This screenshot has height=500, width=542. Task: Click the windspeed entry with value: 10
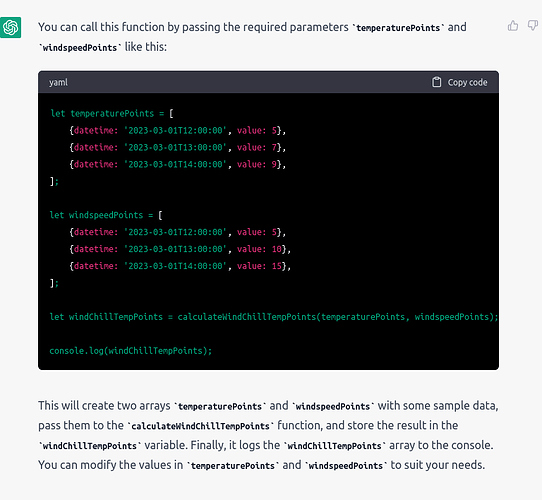180,249
